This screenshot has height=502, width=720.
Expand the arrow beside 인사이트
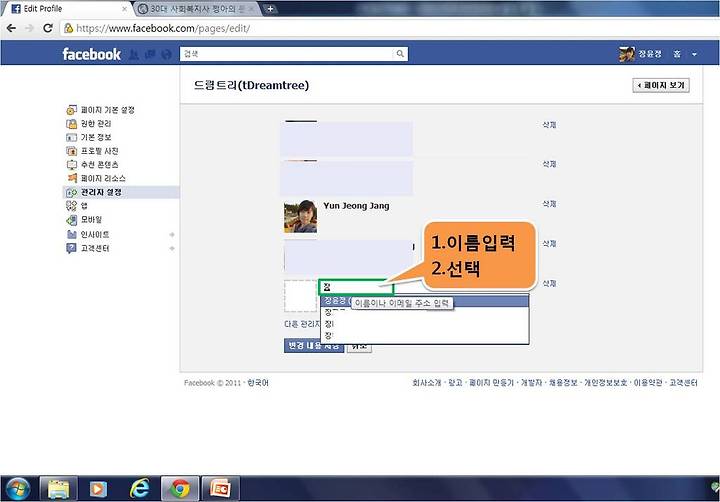[x=172, y=234]
